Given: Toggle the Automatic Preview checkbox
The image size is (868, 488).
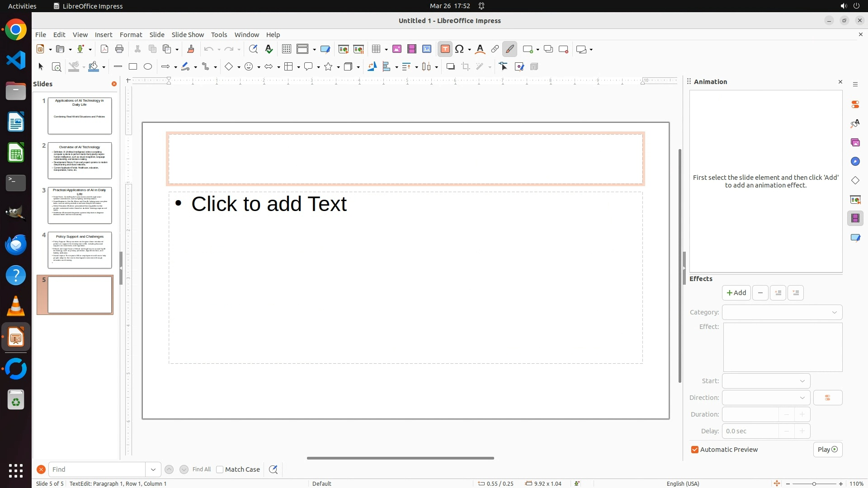Looking at the screenshot, I should point(695,450).
